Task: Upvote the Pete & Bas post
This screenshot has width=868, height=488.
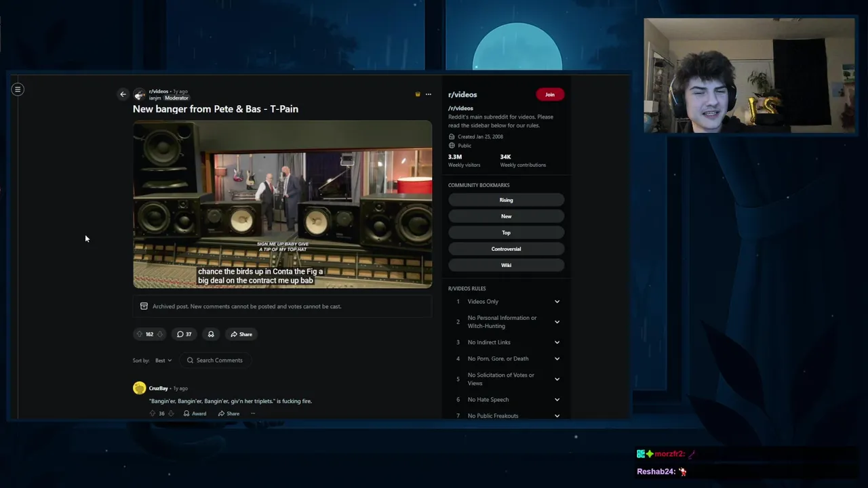Action: click(140, 334)
